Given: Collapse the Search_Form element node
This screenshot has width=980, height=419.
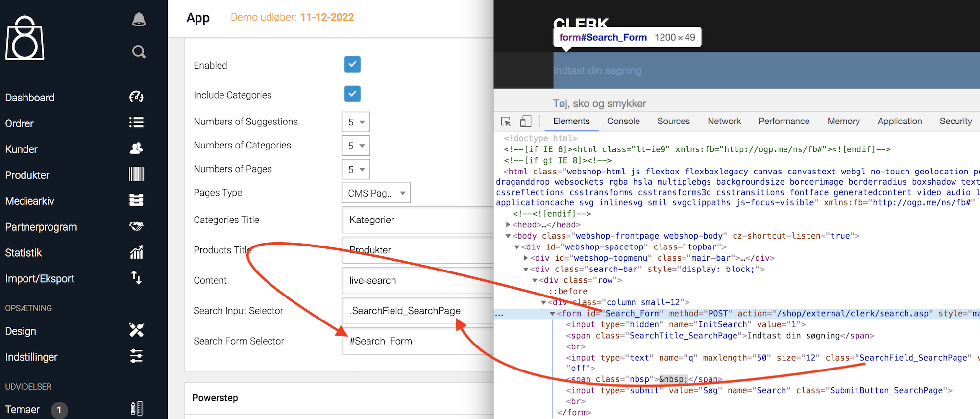Looking at the screenshot, I should pos(552,314).
